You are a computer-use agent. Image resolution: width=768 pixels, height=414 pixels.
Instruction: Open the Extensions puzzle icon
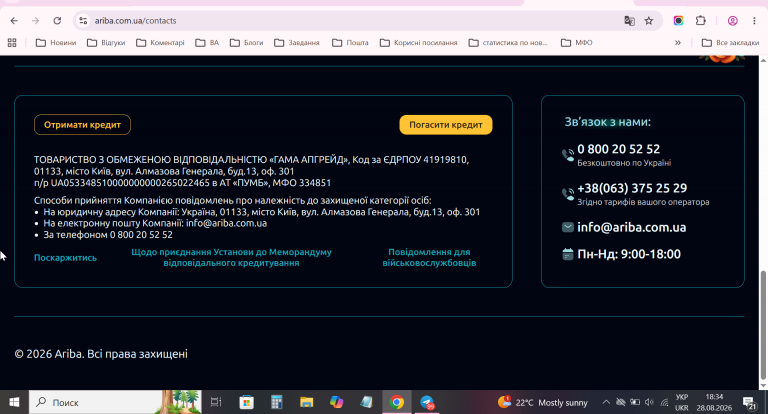701,21
